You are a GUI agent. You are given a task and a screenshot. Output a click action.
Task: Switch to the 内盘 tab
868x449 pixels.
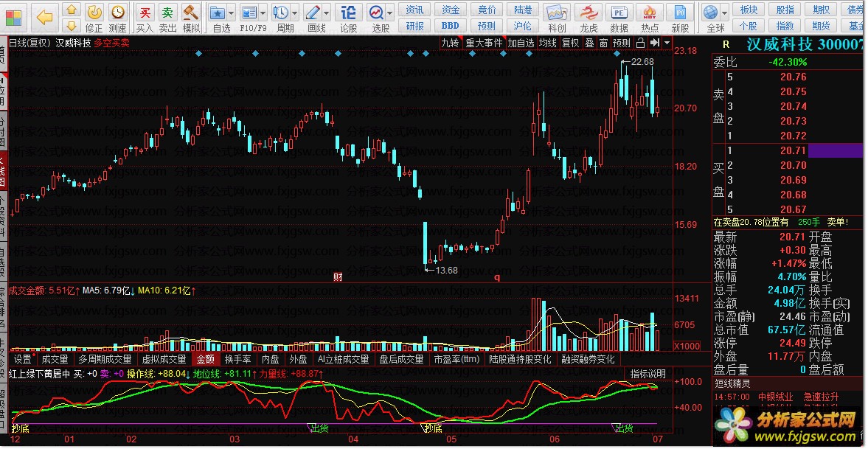coord(270,359)
